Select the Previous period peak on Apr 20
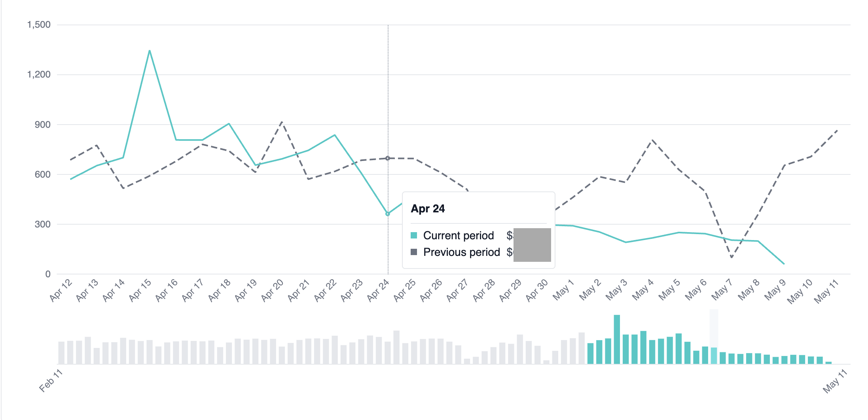The height and width of the screenshot is (420, 868). click(282, 122)
